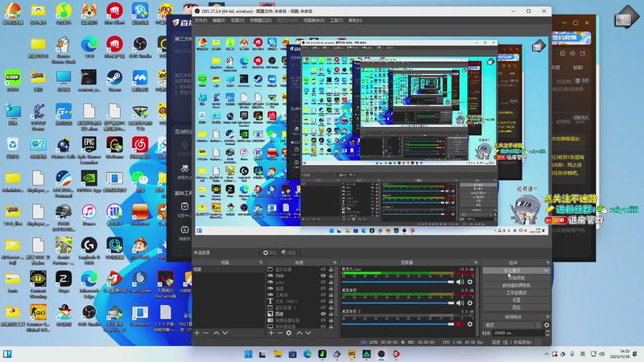Click the source properties gear button
Screen dimensions: 644x362
pos(270,253)
